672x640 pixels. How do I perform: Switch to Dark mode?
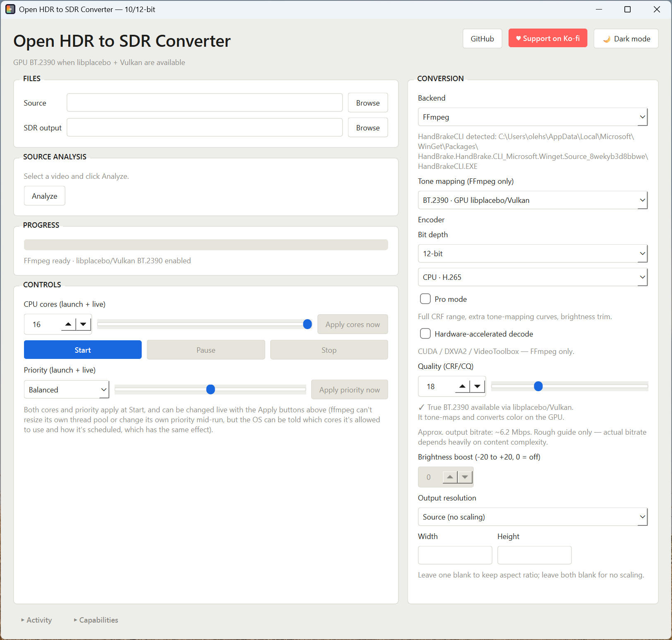click(x=626, y=38)
